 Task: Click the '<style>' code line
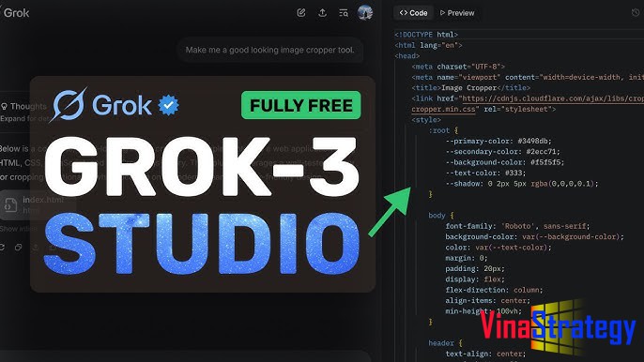point(426,120)
